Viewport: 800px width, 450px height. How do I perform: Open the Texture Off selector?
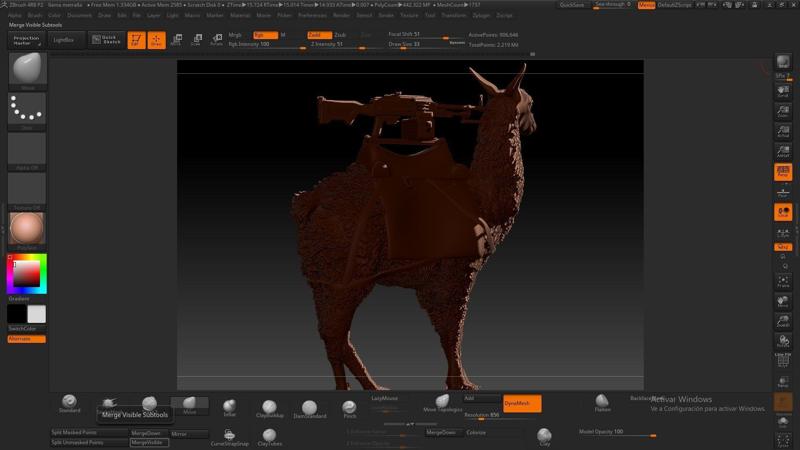pyautogui.click(x=27, y=190)
